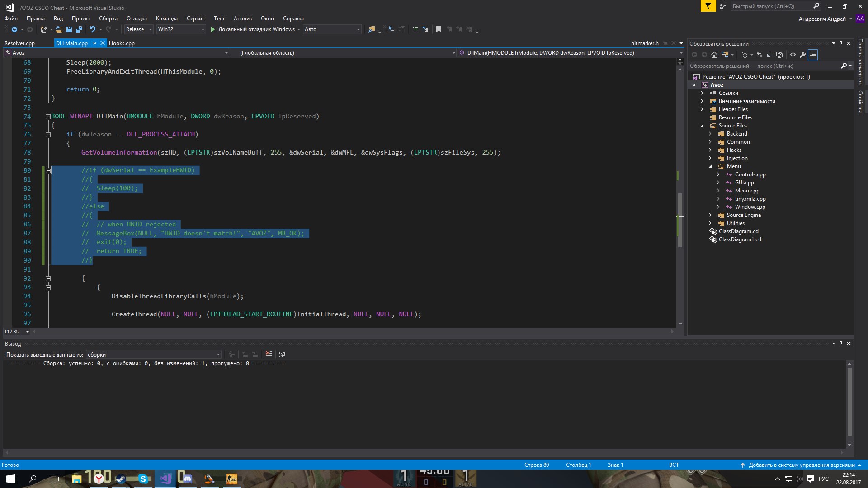Clear all output with the red-X icon
Viewport: 868px width, 488px height.
(269, 355)
